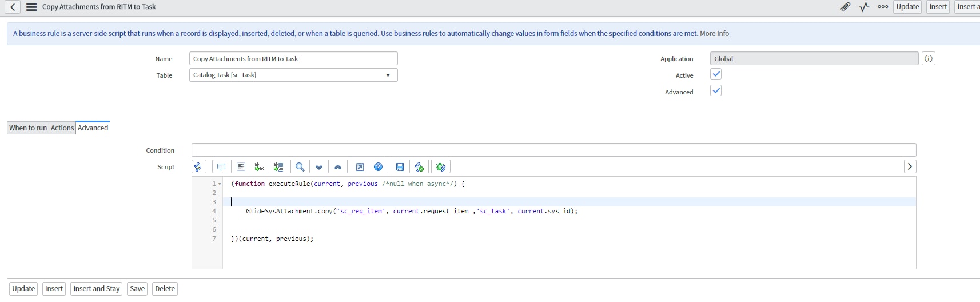Screen dimensions: 980x302
Task: Click into the Condition field
Action: (x=553, y=150)
